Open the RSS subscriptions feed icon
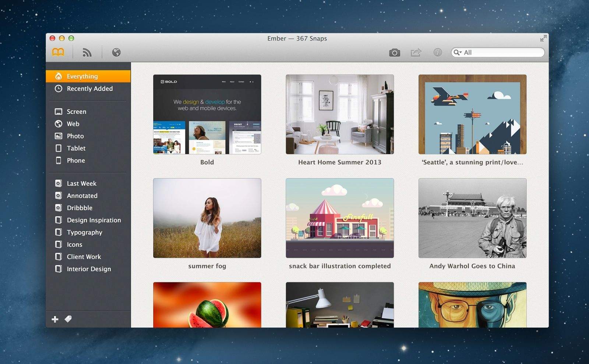Screen dimensions: 589x364 point(87,53)
